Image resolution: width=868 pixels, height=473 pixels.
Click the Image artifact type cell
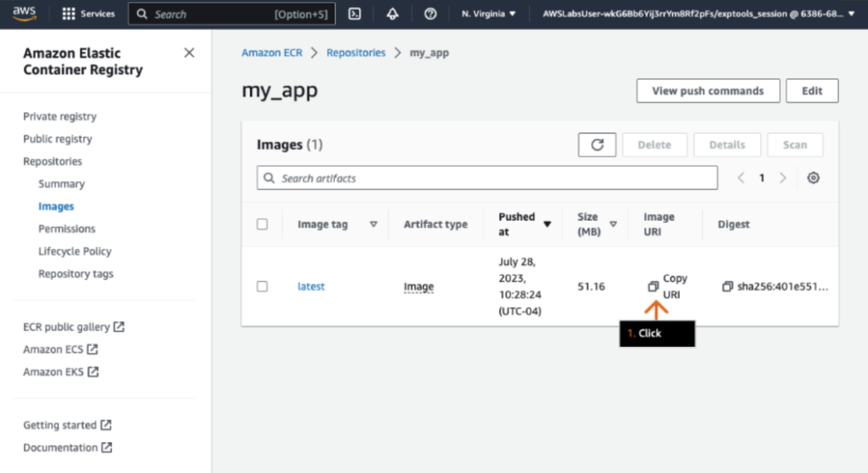pyautogui.click(x=419, y=286)
